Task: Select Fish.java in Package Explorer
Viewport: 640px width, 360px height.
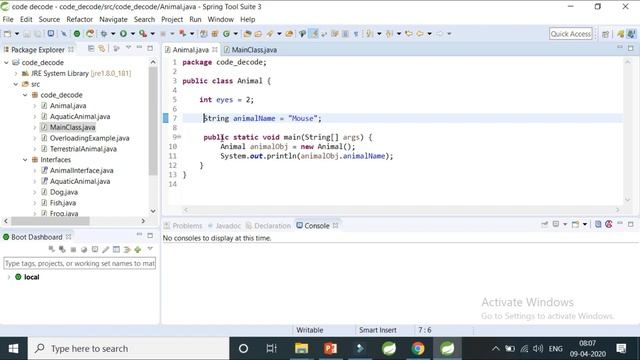Action: point(63,203)
